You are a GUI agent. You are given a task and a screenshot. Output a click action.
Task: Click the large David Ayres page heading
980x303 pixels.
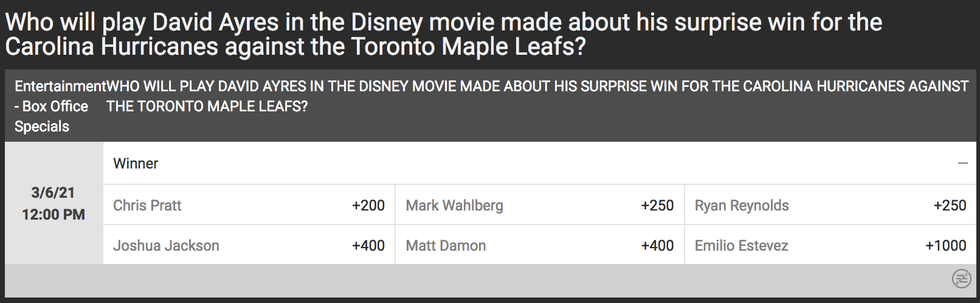point(443,34)
